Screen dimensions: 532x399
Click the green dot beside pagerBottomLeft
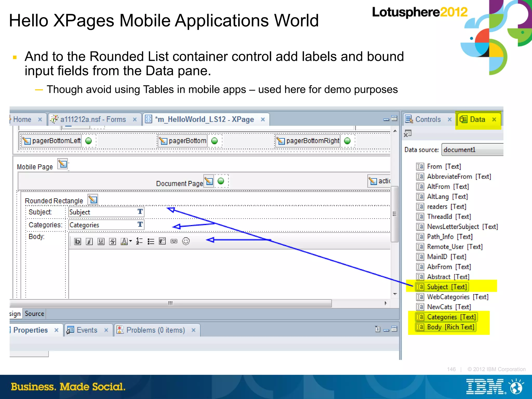[x=89, y=141]
